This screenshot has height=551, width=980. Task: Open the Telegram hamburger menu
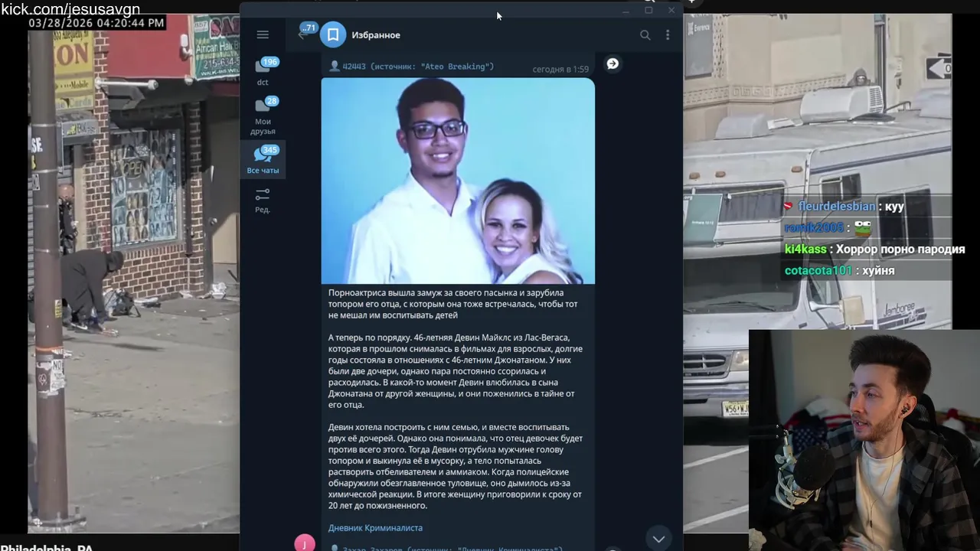pyautogui.click(x=263, y=34)
